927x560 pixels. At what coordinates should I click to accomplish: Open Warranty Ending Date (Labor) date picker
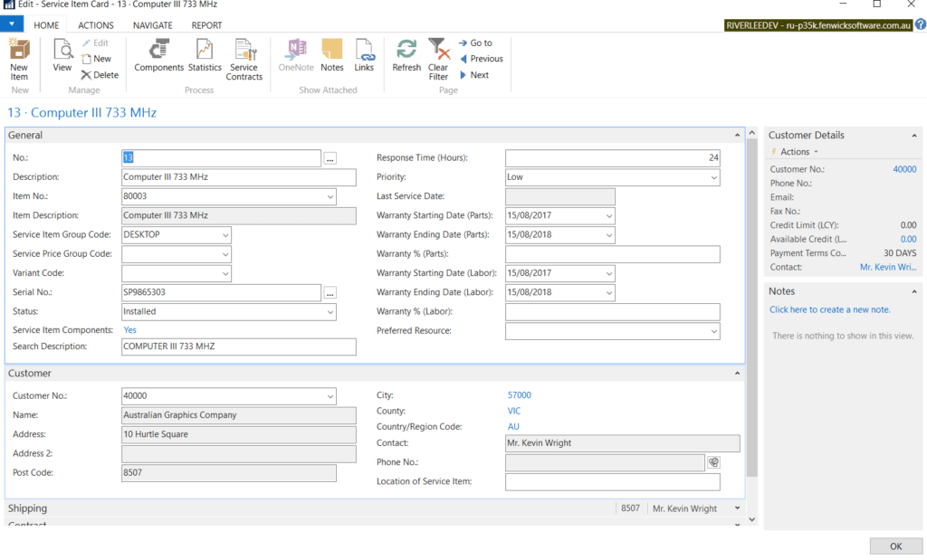[609, 292]
